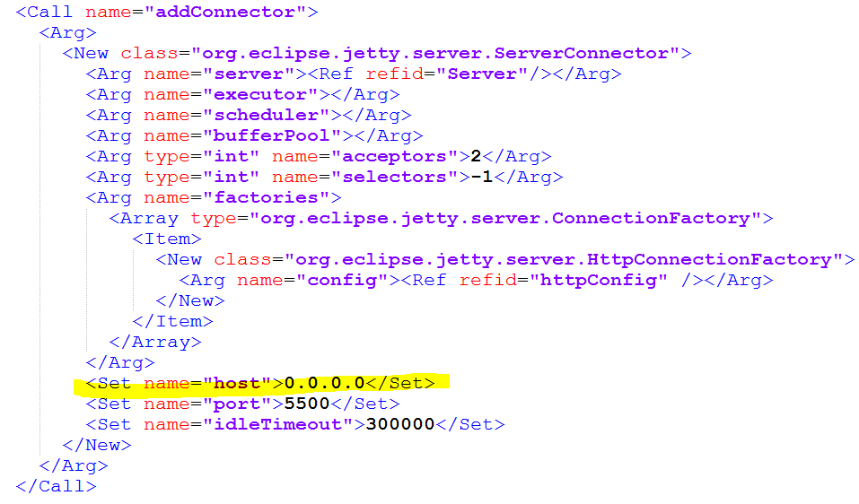859x504 pixels.
Task: Click the "acceptors" name value
Action: (x=394, y=157)
